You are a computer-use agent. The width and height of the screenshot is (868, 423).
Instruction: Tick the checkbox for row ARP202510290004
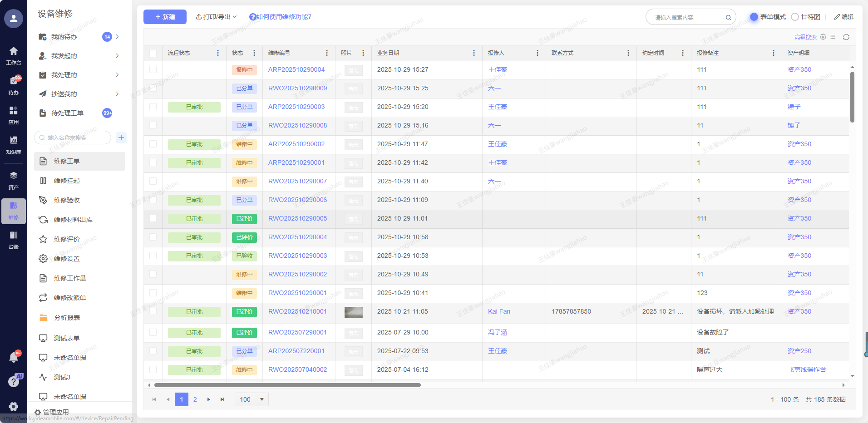tap(153, 69)
